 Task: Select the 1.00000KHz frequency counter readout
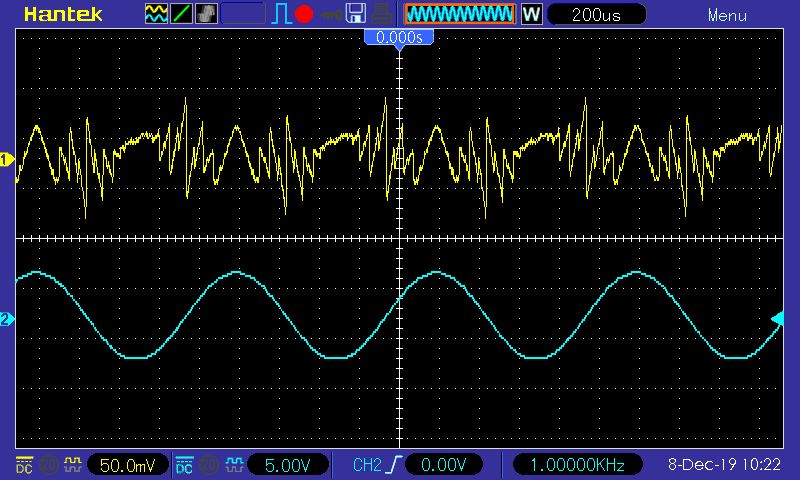click(x=578, y=465)
